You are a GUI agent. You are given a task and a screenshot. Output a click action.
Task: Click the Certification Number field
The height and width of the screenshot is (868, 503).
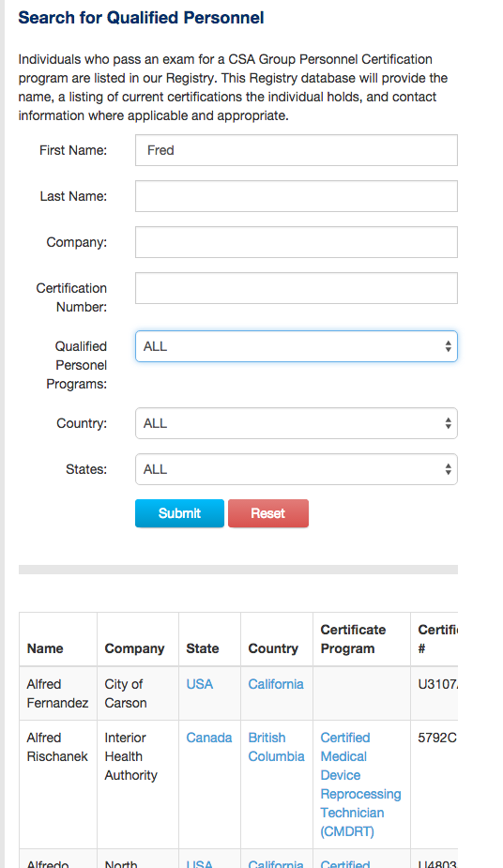click(296, 288)
